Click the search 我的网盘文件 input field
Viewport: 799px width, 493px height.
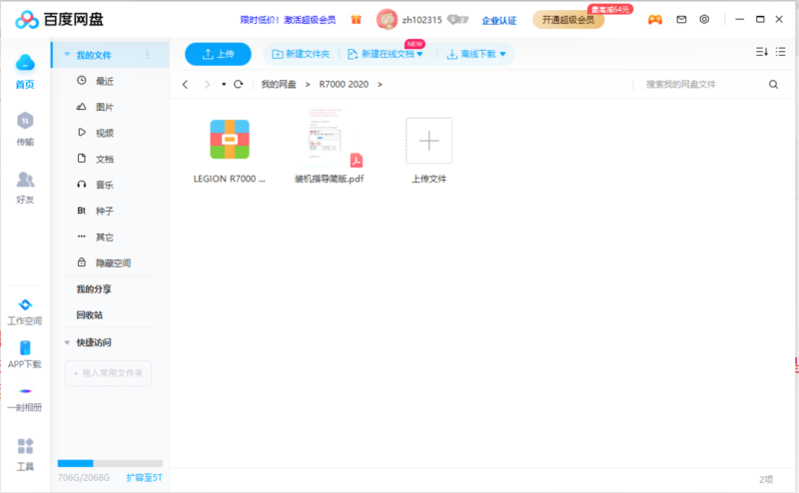(x=700, y=85)
